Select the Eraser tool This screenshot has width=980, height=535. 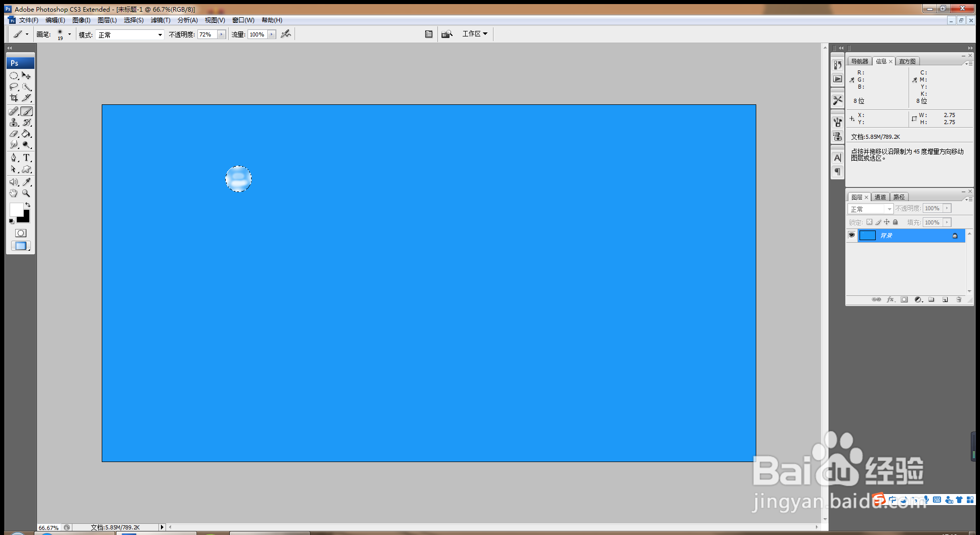pyautogui.click(x=14, y=134)
